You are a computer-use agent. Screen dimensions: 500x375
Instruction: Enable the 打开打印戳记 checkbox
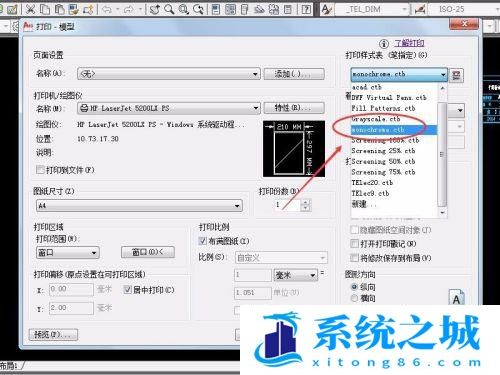coord(354,244)
